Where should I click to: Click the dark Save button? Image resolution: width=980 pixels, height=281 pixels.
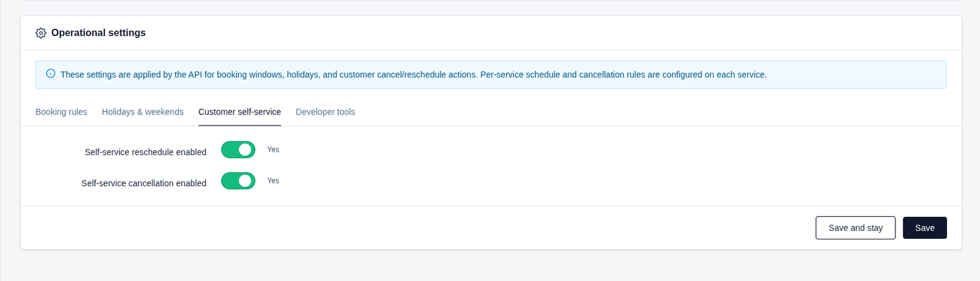925,228
